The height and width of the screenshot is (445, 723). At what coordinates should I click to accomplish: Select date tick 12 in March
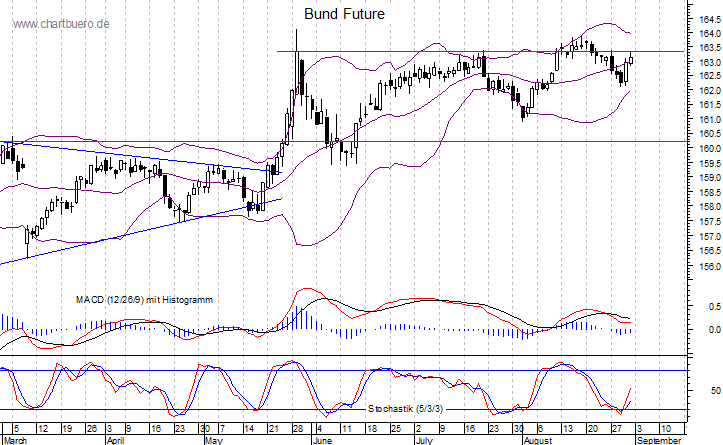pos(43,429)
